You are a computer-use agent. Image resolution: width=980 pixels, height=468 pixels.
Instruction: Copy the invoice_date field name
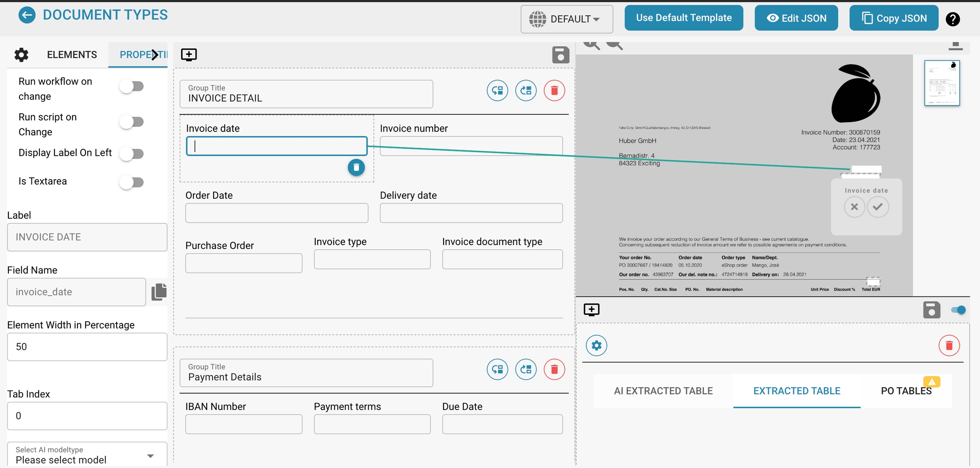click(159, 292)
